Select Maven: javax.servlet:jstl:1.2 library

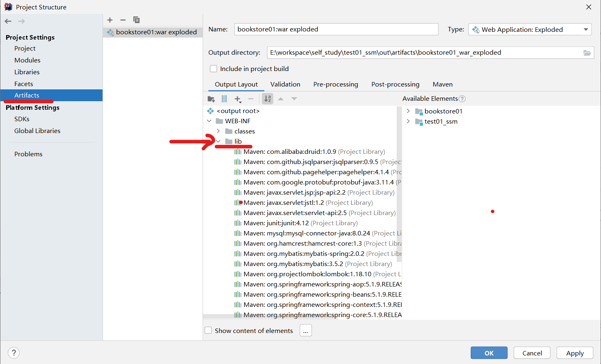(x=303, y=203)
